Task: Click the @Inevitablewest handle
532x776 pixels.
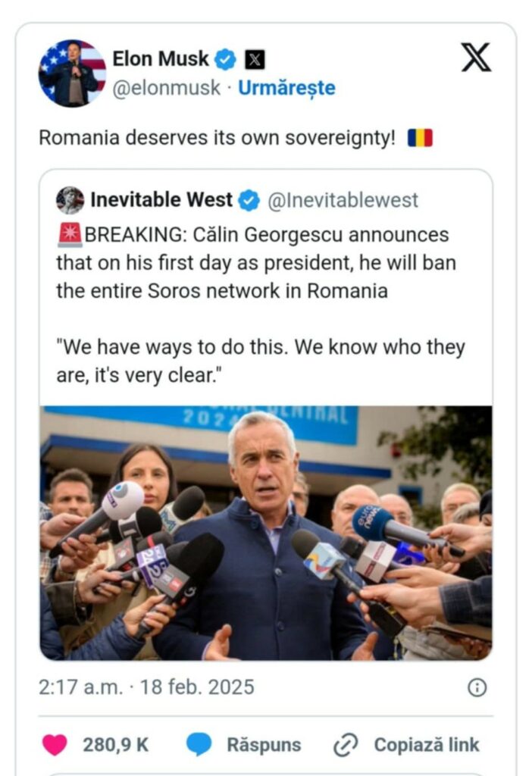Action: (343, 200)
